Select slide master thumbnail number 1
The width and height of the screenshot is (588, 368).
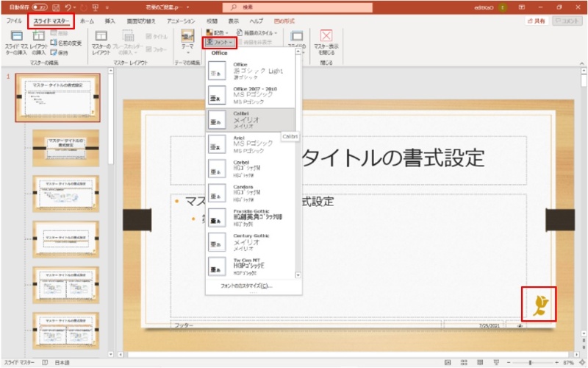pyautogui.click(x=58, y=98)
